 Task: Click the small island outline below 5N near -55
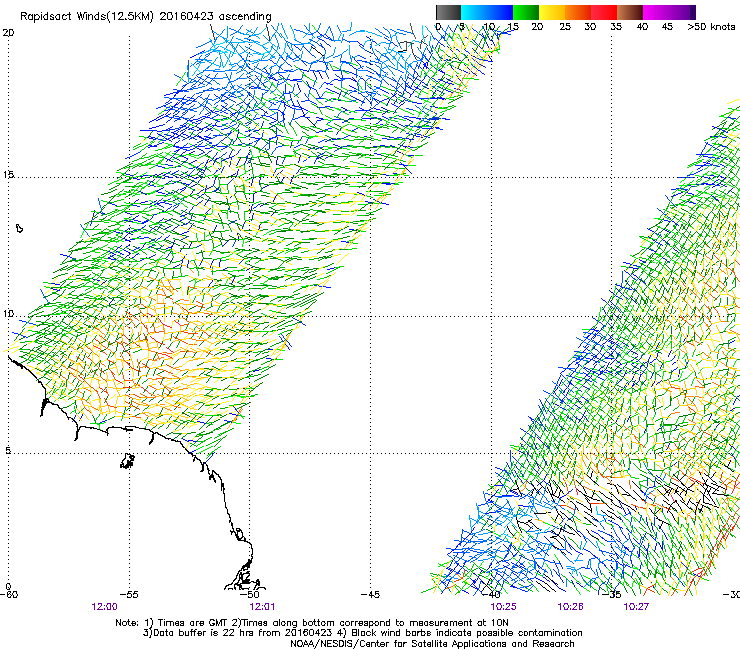[127, 461]
